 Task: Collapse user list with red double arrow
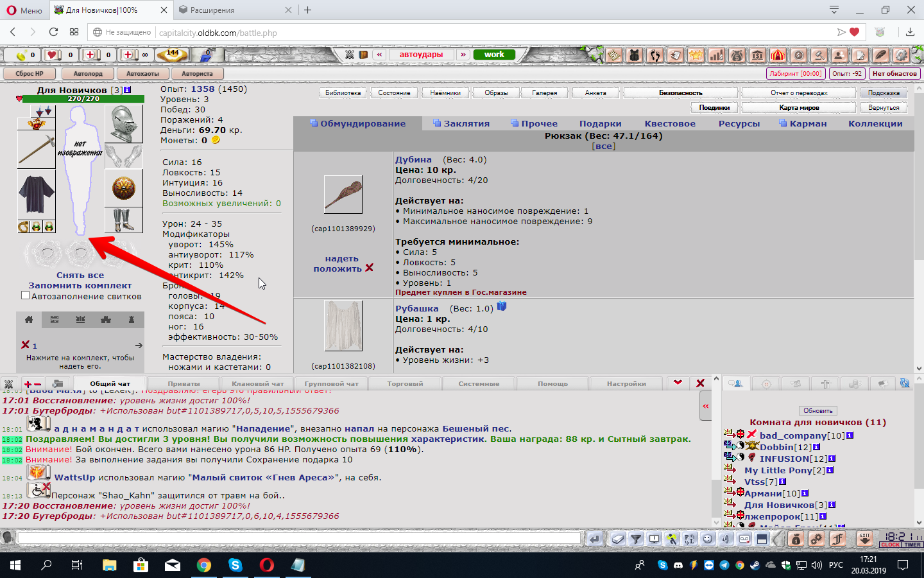click(705, 406)
